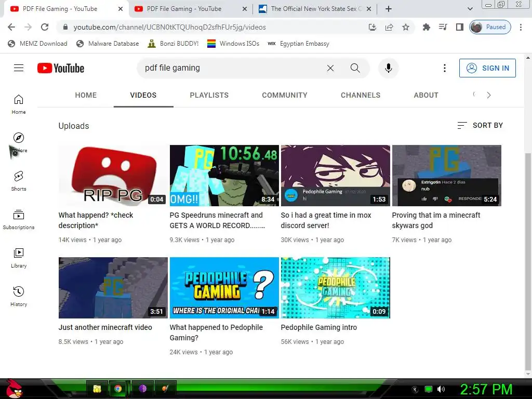
Task: Open the Sort By dropdown
Action: [x=480, y=126]
